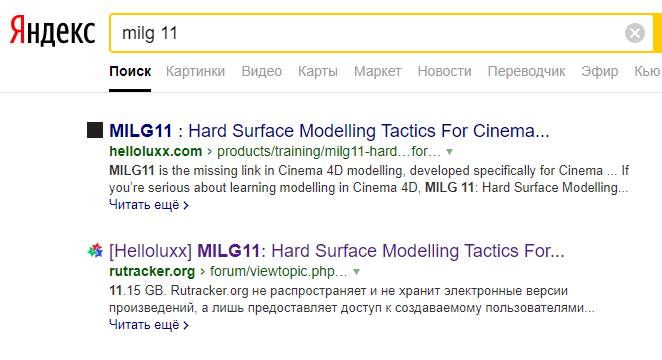Viewport: 662px width, 360px height.
Task: Select the Поиск tab
Action: coord(130,71)
